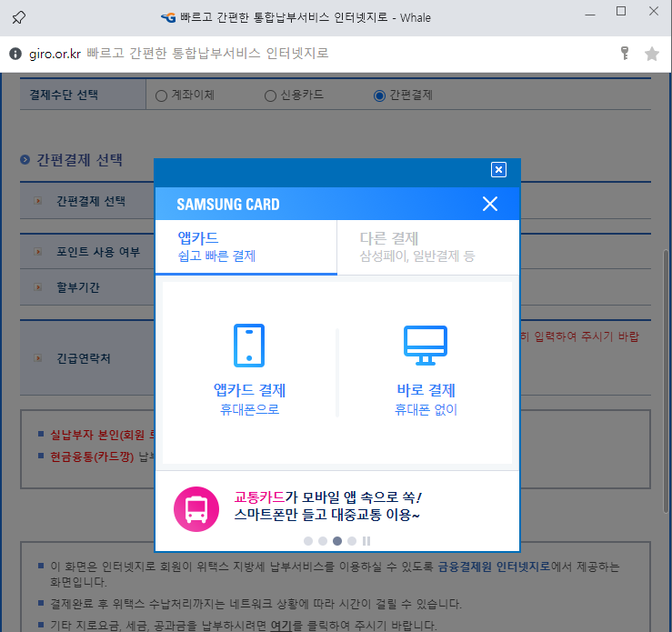Click the arrow icon beside 포인트 사용 여부
Viewport: 672px width, 632px height.
[37, 252]
